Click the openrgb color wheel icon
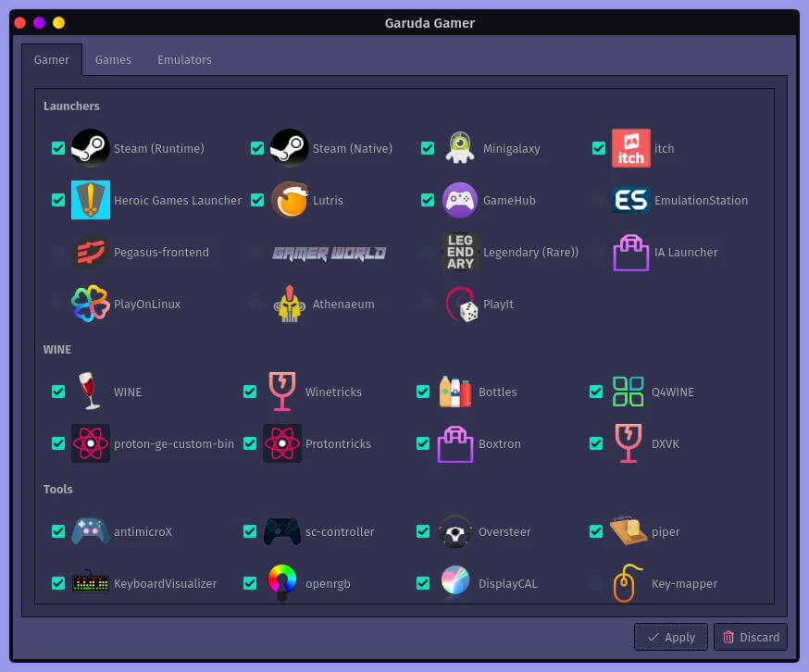The width and height of the screenshot is (809, 672). (281, 583)
